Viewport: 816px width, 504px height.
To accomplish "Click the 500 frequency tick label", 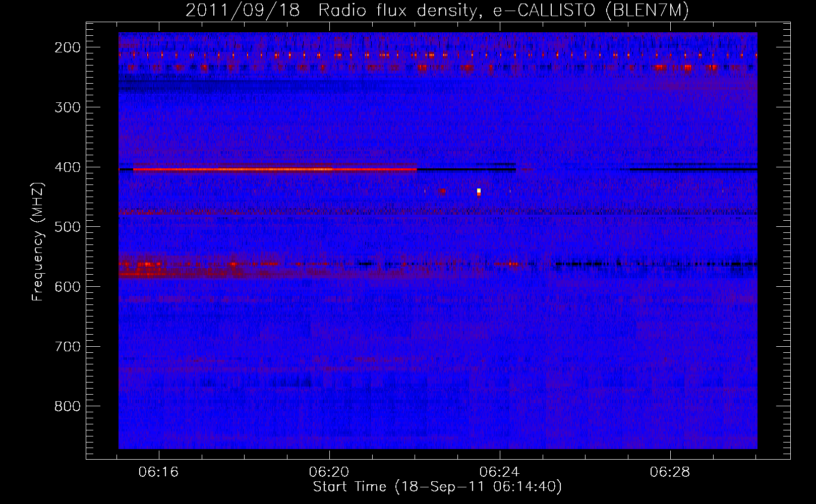I will pyautogui.click(x=68, y=227).
